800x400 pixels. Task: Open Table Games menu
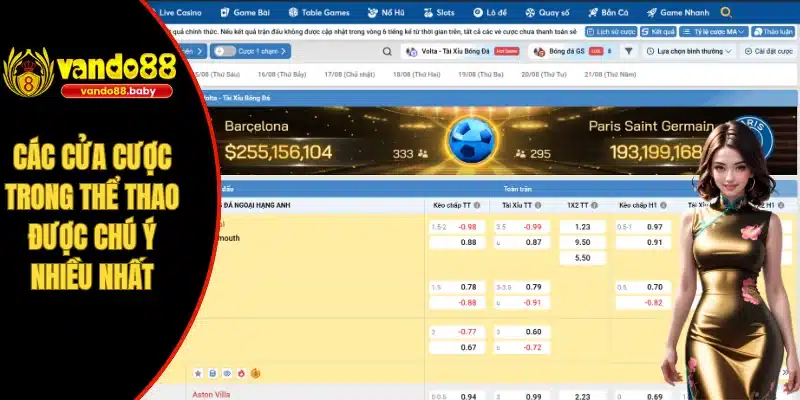click(x=319, y=13)
